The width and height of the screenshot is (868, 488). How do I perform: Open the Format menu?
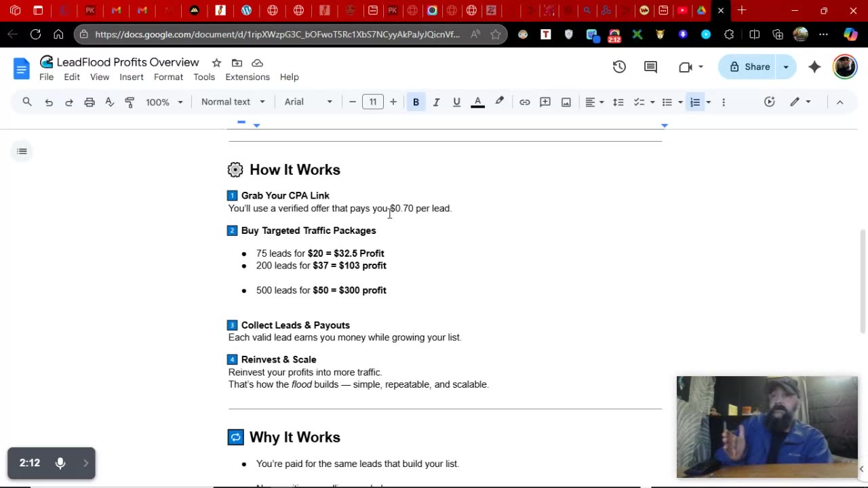[x=168, y=77]
